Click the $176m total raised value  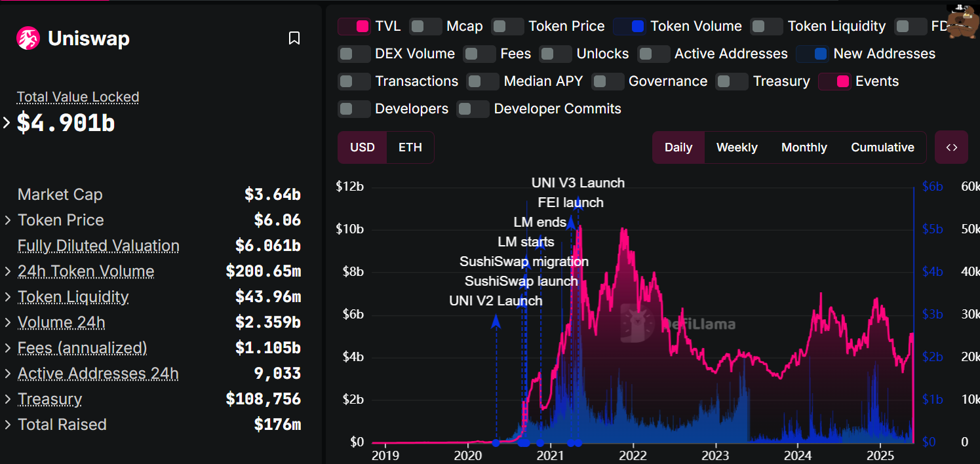click(x=277, y=425)
